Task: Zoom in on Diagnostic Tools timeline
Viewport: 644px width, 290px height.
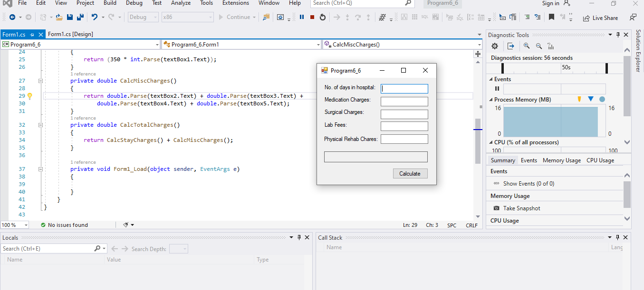Action: click(x=527, y=46)
